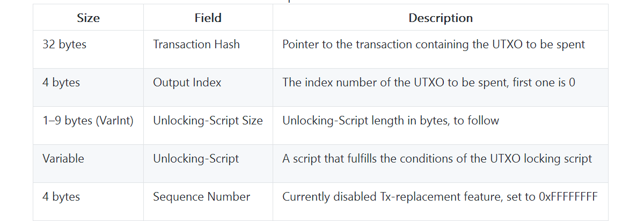Click the Pointer to the transaction description
Screen dimensions: 644x221
[433, 45]
